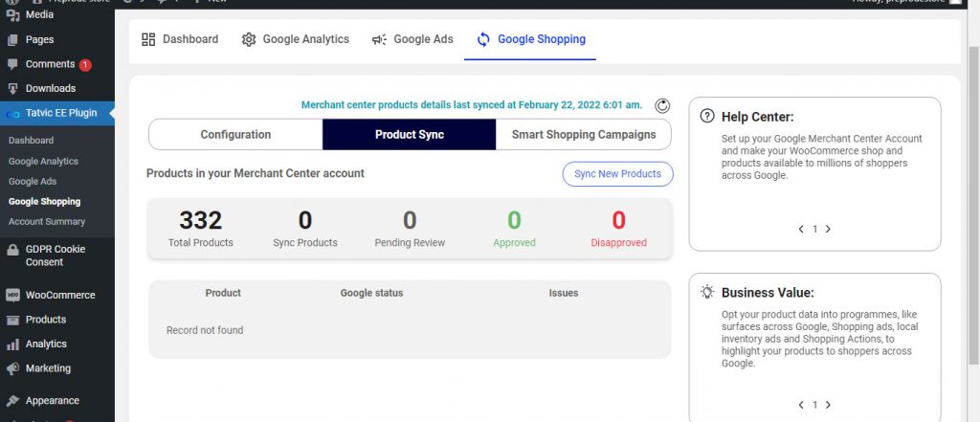Viewport: 980px width, 422px height.
Task: Open Google Shopping in Tatvic submenu
Action: (44, 201)
